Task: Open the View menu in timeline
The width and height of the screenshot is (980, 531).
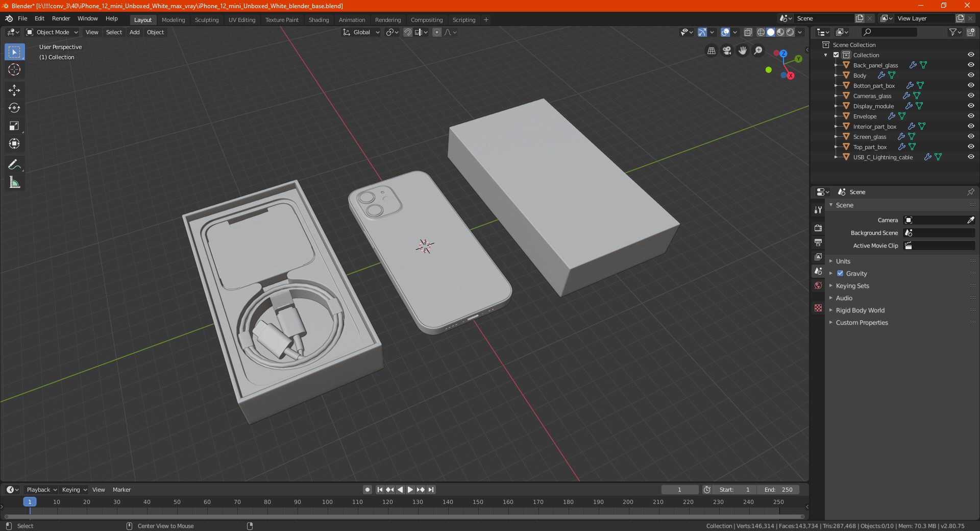Action: 99,490
